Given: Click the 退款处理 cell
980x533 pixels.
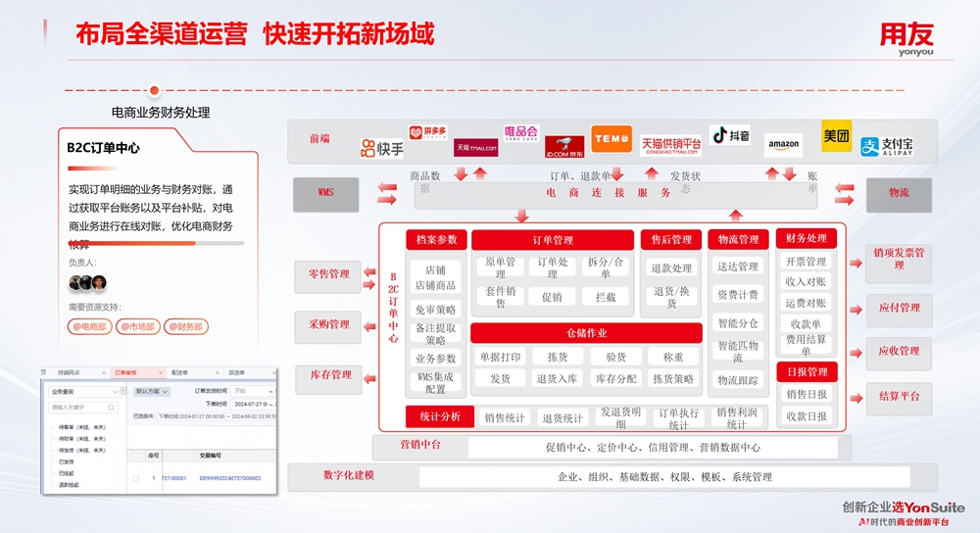Looking at the screenshot, I should [x=671, y=268].
